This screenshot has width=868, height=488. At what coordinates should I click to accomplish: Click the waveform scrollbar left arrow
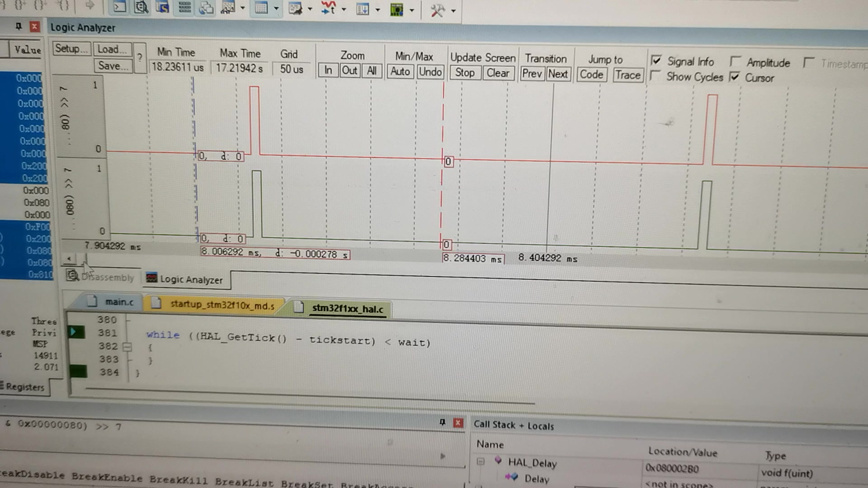pyautogui.click(x=69, y=259)
